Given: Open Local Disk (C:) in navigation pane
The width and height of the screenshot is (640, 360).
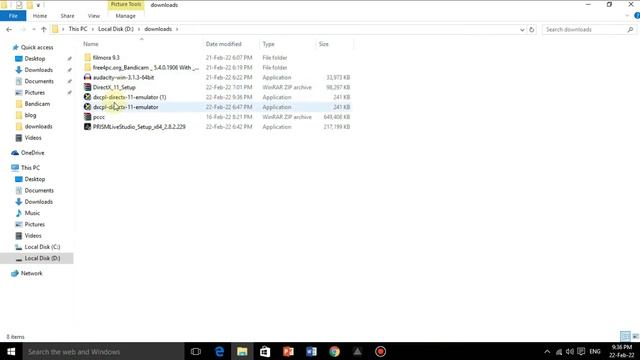Looking at the screenshot, I should 42,247.
